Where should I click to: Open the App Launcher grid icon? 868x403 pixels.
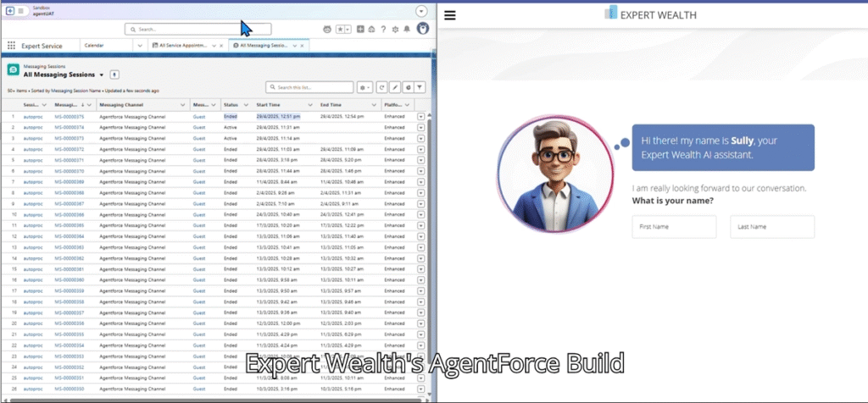pyautogui.click(x=11, y=46)
